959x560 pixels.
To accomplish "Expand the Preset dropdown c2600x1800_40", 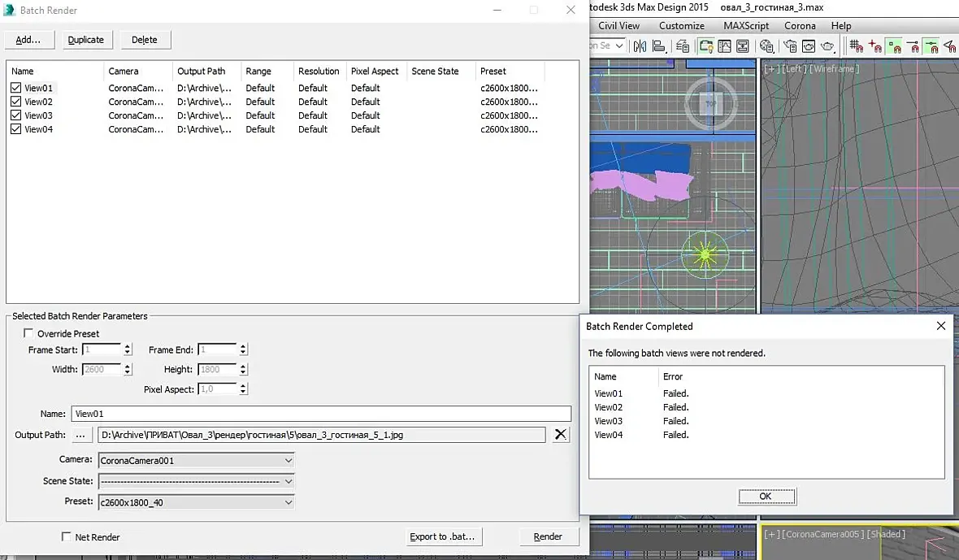I will [196, 502].
